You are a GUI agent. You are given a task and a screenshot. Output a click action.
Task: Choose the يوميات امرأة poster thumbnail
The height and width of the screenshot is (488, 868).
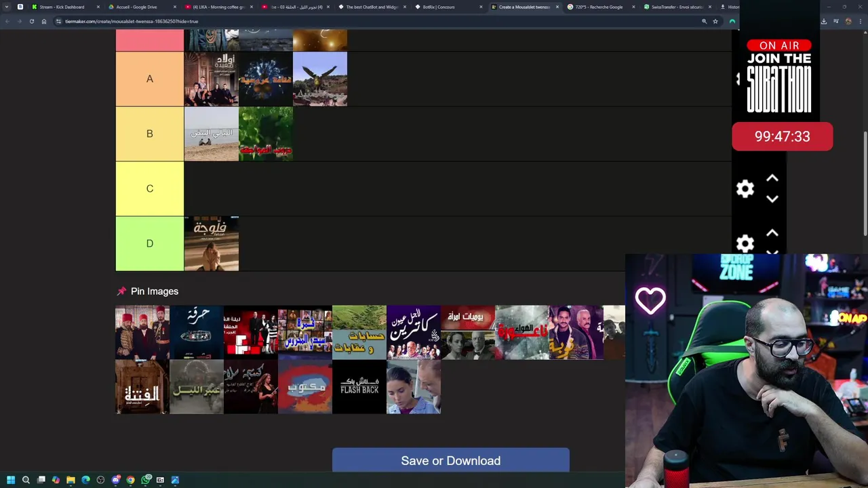pyautogui.click(x=468, y=332)
